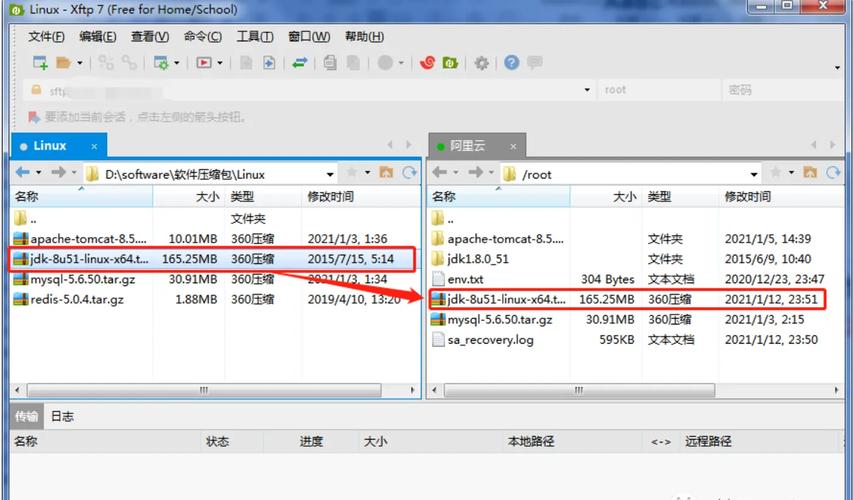Expand local path D:\software dropdown
This screenshot has height=500, width=853.
(330, 175)
